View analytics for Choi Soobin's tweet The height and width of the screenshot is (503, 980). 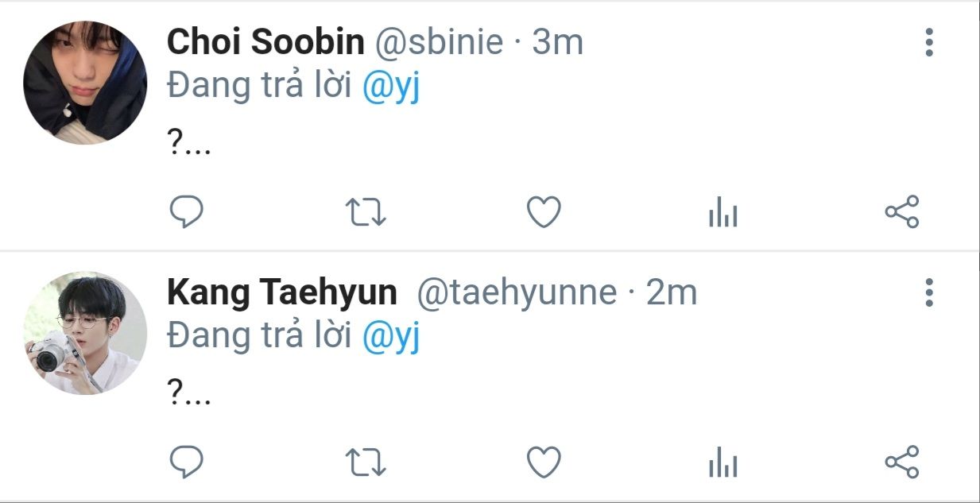[723, 214]
